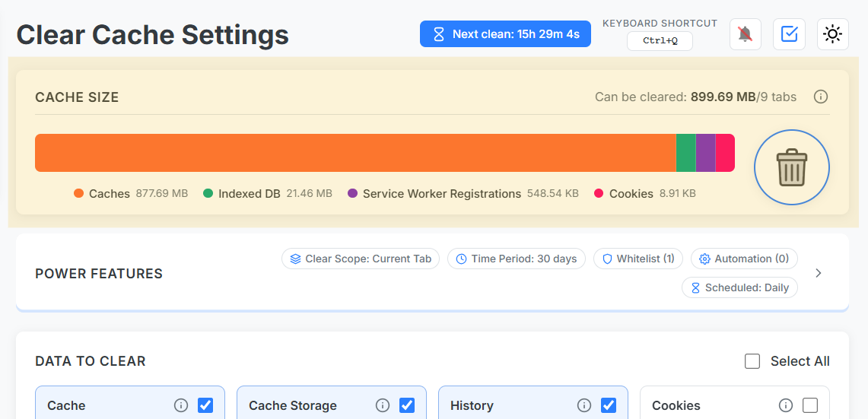Open the Time Period: 30 days chip
The height and width of the screenshot is (419, 868).
[517, 259]
